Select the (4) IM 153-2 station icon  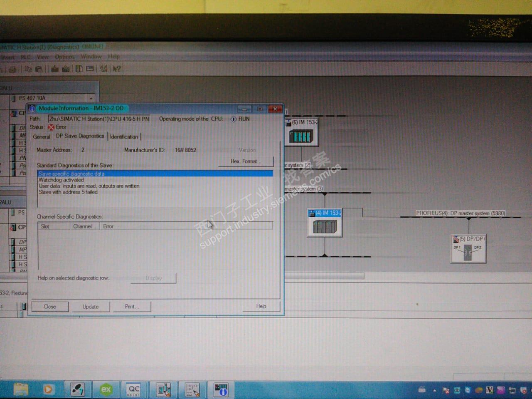325,223
